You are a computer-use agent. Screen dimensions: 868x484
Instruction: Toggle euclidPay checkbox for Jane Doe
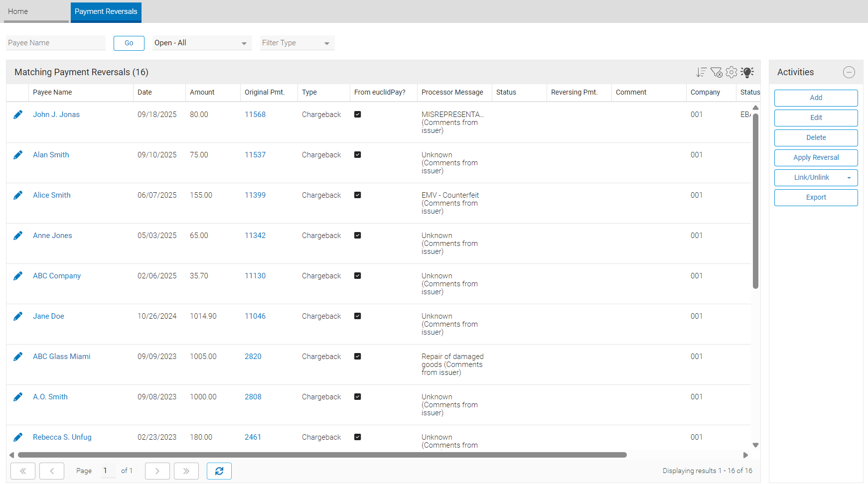point(357,316)
